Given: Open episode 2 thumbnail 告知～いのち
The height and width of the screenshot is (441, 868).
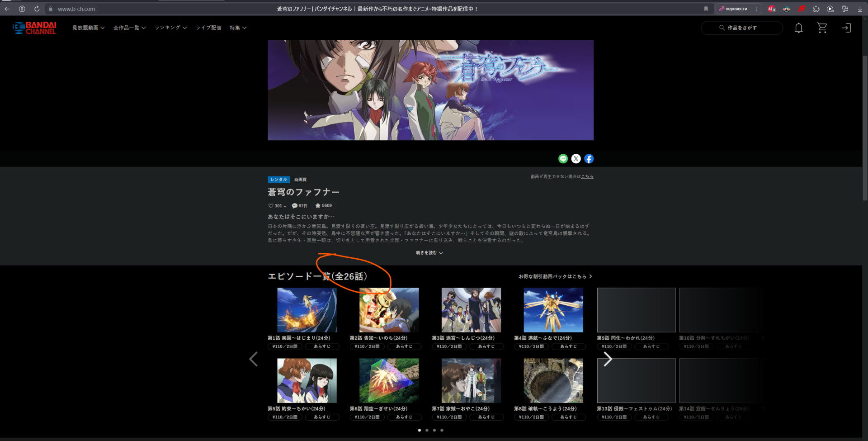Looking at the screenshot, I should pyautogui.click(x=389, y=310).
